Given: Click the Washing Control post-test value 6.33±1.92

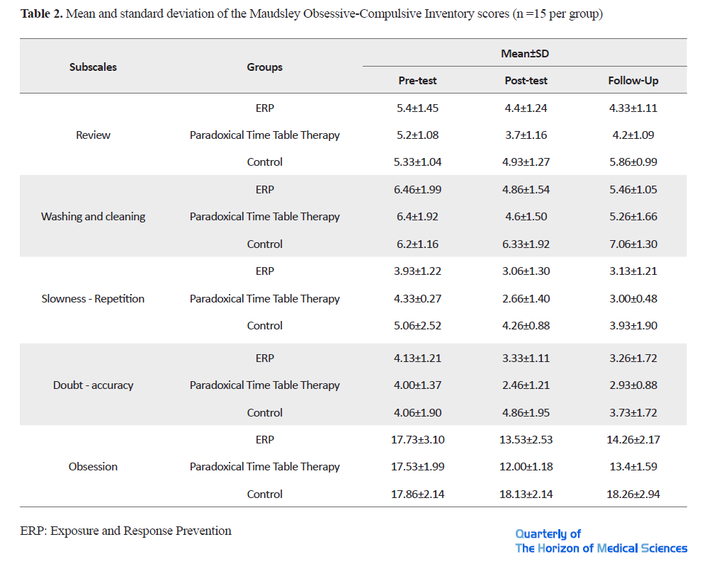Looking at the screenshot, I should pos(526,244).
